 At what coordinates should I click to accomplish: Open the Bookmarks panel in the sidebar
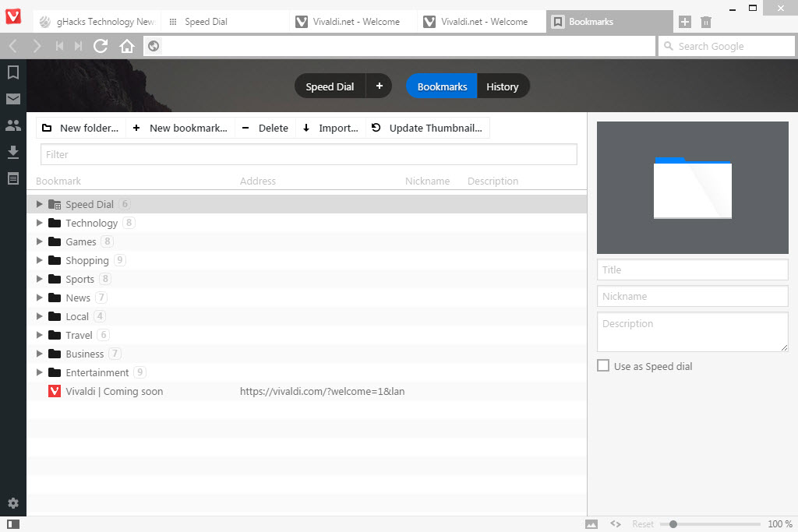(13, 72)
